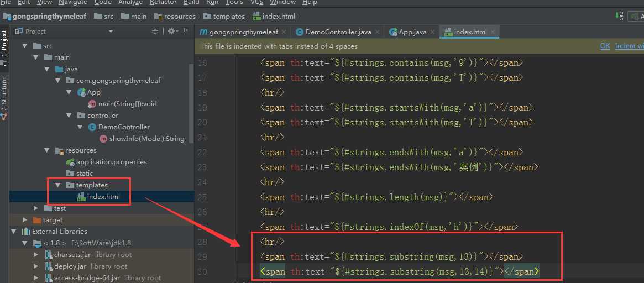The height and width of the screenshot is (283, 644).
Task: Collapse the controller package
Action: [x=69, y=116]
